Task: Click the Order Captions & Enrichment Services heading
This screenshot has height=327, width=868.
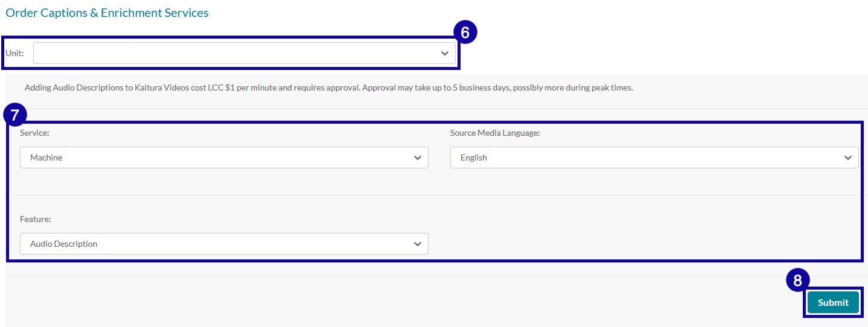Action: point(107,13)
